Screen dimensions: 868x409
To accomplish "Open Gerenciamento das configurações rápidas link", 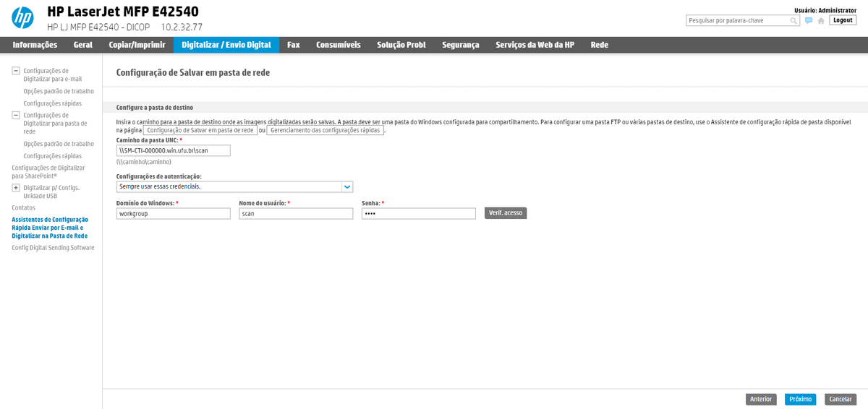I will click(325, 131).
